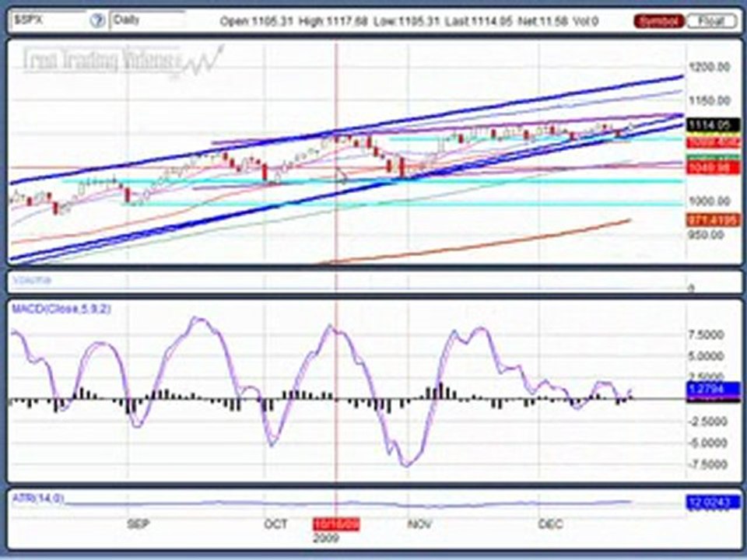Click the $SPX symbol input field
Image resolution: width=747 pixels, height=560 pixels.
point(49,20)
